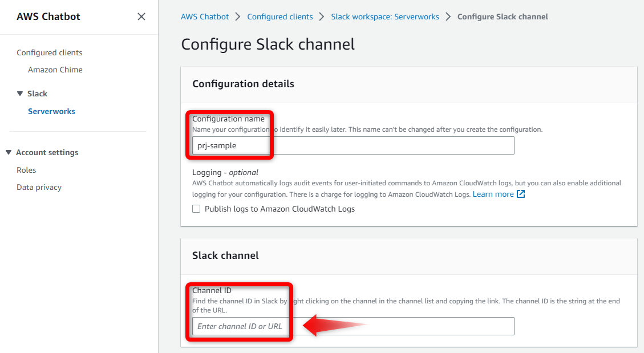
Task: Select Configured clients in sidebar
Action: click(49, 52)
